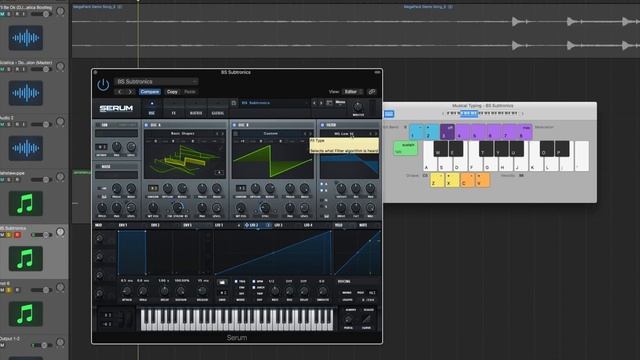Click the envelope ATTACK knob
640x360 pixels.
(x=127, y=291)
